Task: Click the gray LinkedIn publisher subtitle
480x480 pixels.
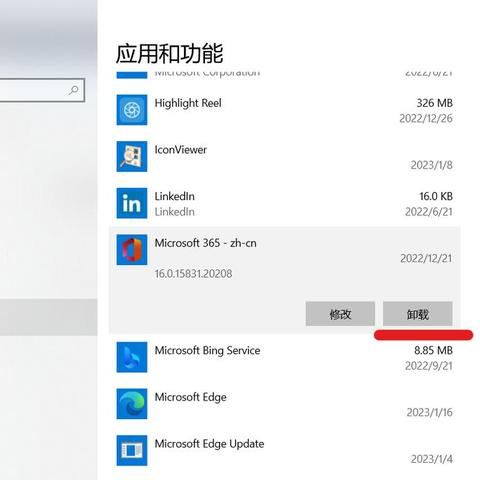Action: (x=175, y=212)
